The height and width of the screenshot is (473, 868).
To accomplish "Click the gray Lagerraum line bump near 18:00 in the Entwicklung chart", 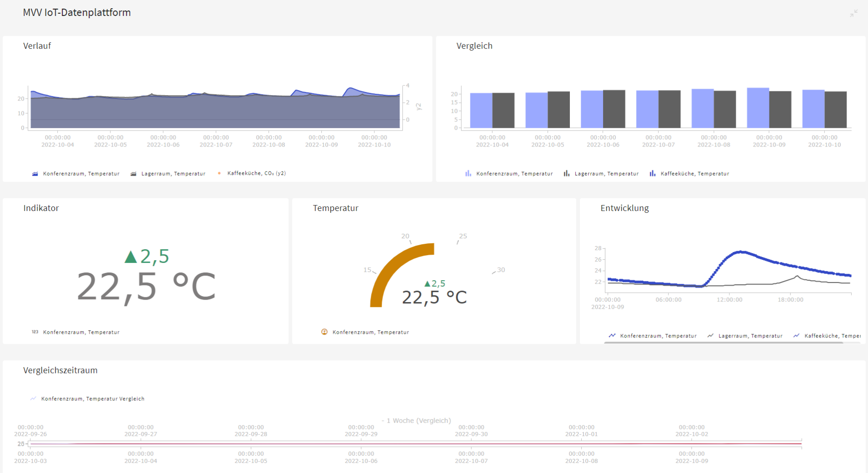I will pyautogui.click(x=797, y=277).
